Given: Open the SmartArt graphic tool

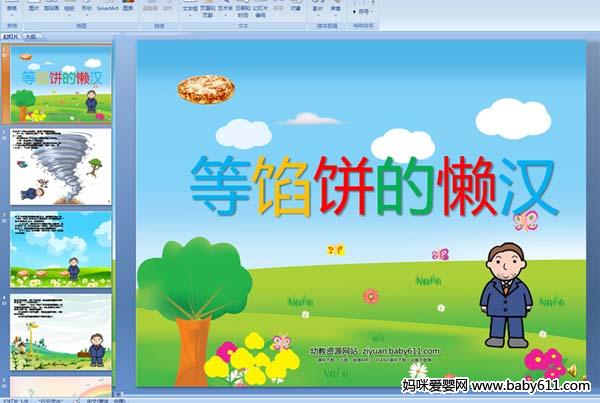Looking at the screenshot, I should pyautogui.click(x=108, y=6).
